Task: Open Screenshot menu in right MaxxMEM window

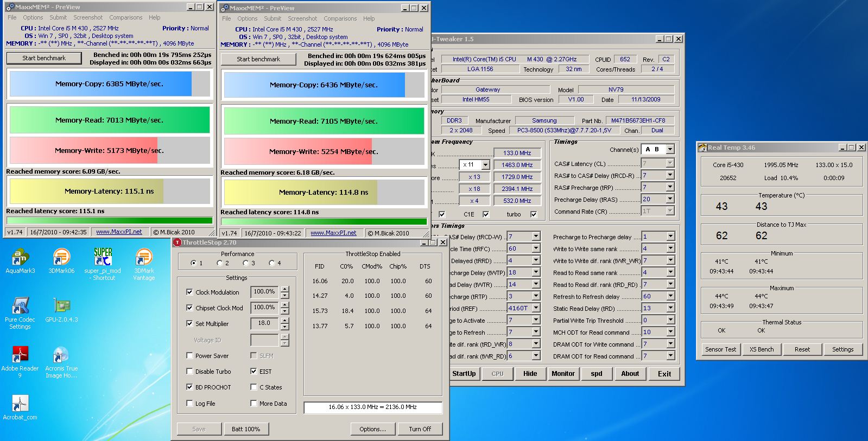Action: click(x=302, y=18)
